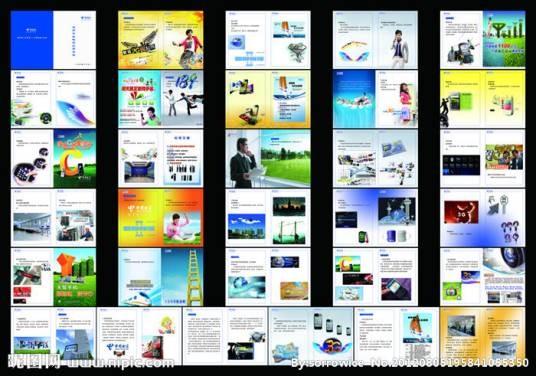
Task: Select the bottom spread with iPhones and 3G logo
Action: point(311,336)
